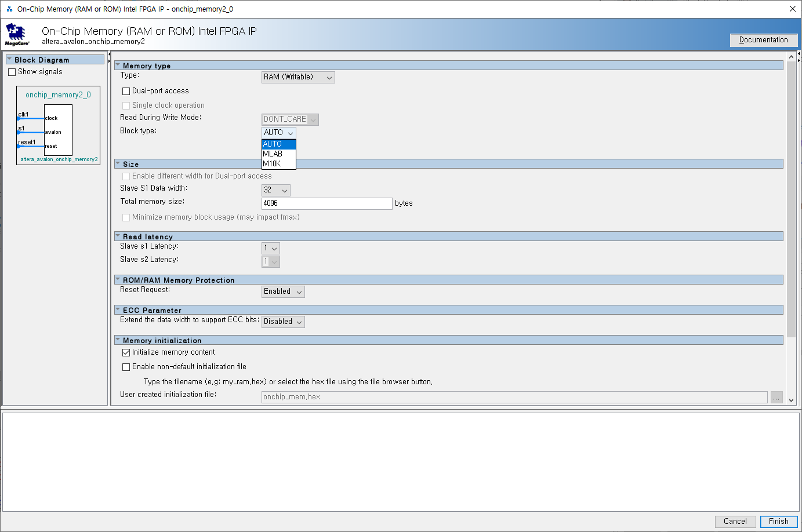802x532 pixels.
Task: Close the On-Chip Memory dialog window
Action: pos(792,9)
